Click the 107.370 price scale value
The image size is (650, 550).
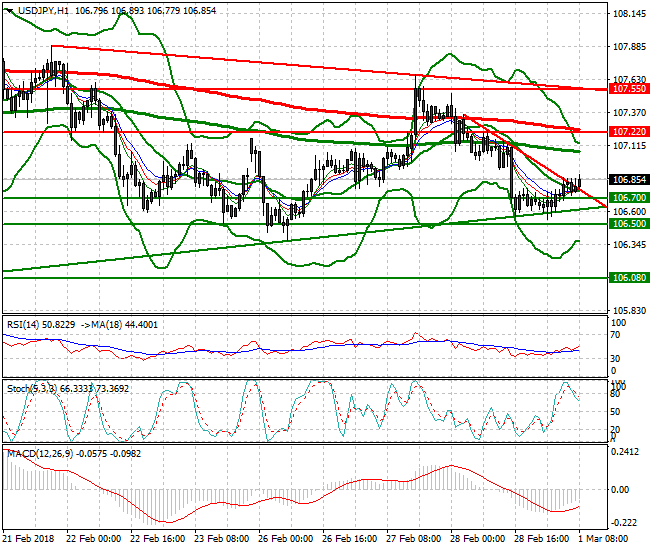(629, 112)
